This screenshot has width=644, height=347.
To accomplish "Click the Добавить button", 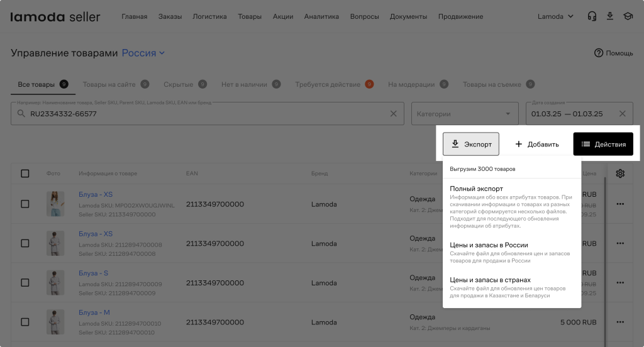I will point(537,144).
